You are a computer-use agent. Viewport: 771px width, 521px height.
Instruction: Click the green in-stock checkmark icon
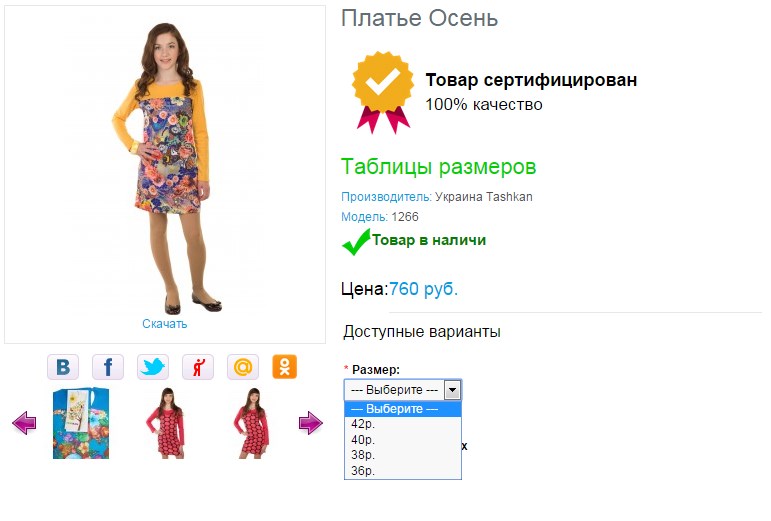point(356,242)
